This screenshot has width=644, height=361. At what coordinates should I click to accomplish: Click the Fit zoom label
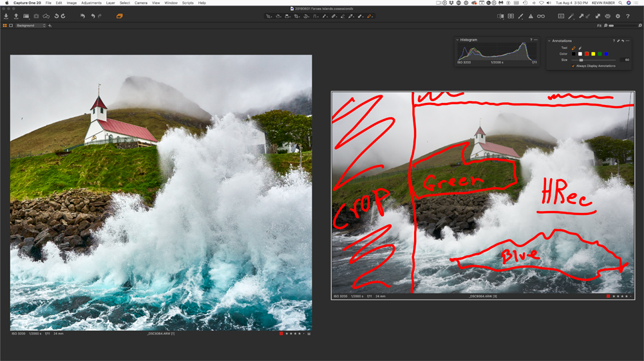pyautogui.click(x=599, y=26)
